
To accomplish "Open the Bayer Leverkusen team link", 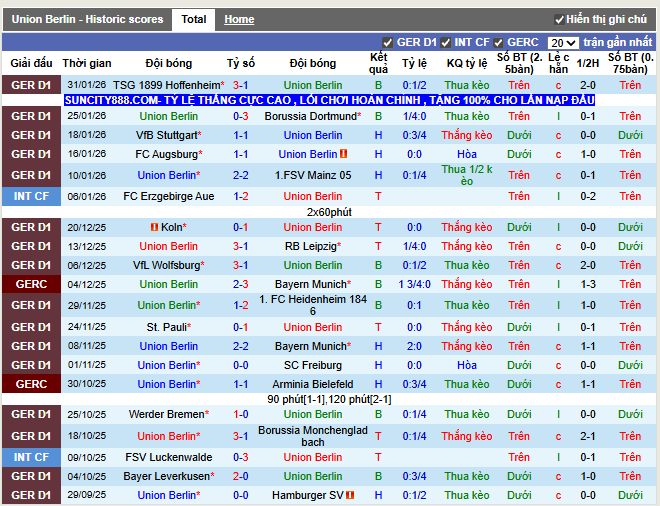I will tap(166, 477).
